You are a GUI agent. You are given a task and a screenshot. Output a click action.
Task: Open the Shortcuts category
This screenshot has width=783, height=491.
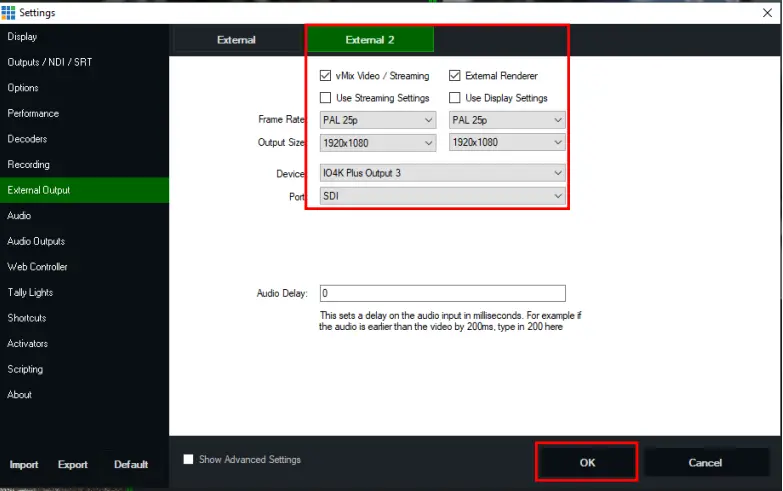click(x=84, y=318)
